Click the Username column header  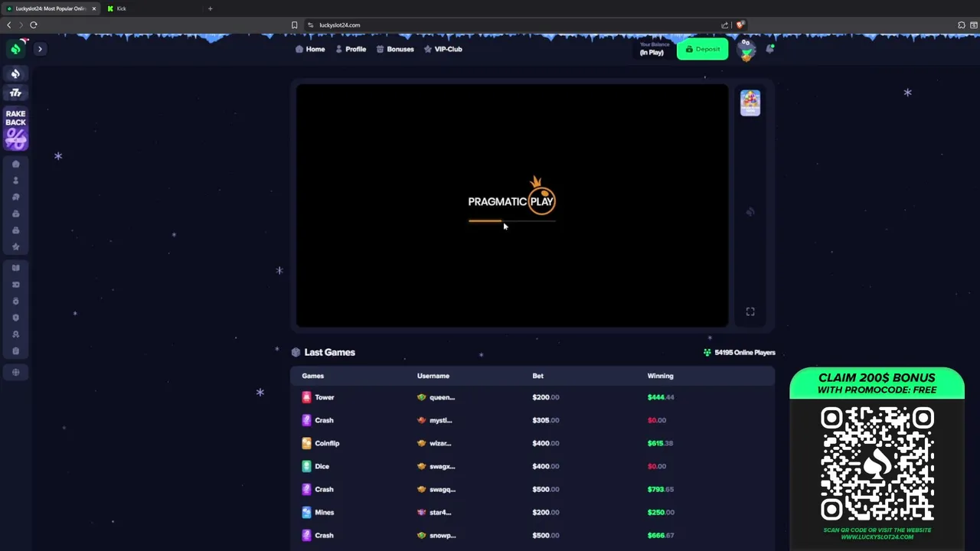(433, 376)
